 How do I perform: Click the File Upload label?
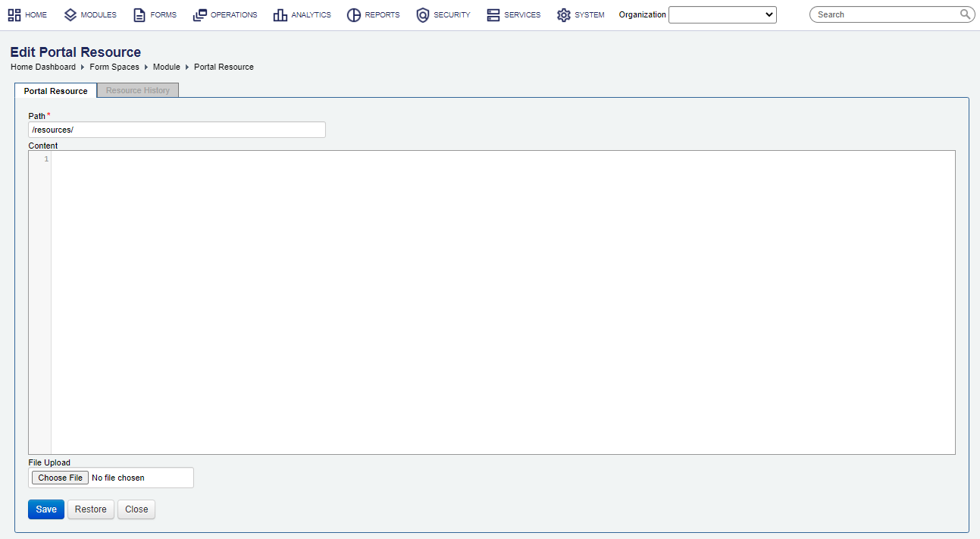pyautogui.click(x=49, y=462)
